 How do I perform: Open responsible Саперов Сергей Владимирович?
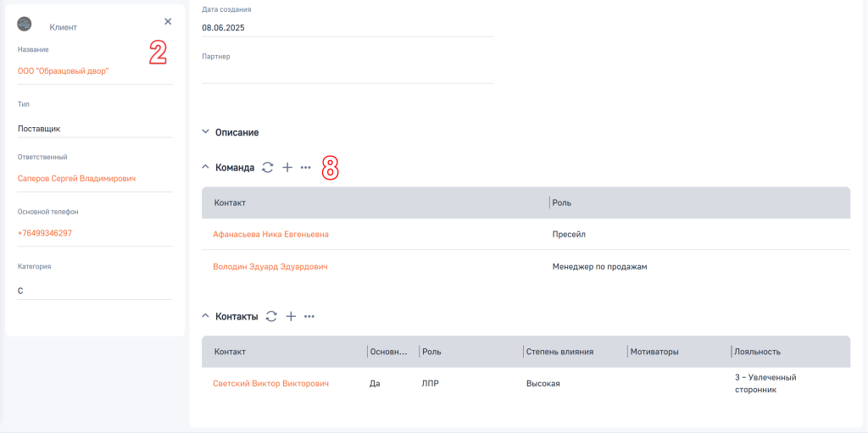pyautogui.click(x=76, y=179)
